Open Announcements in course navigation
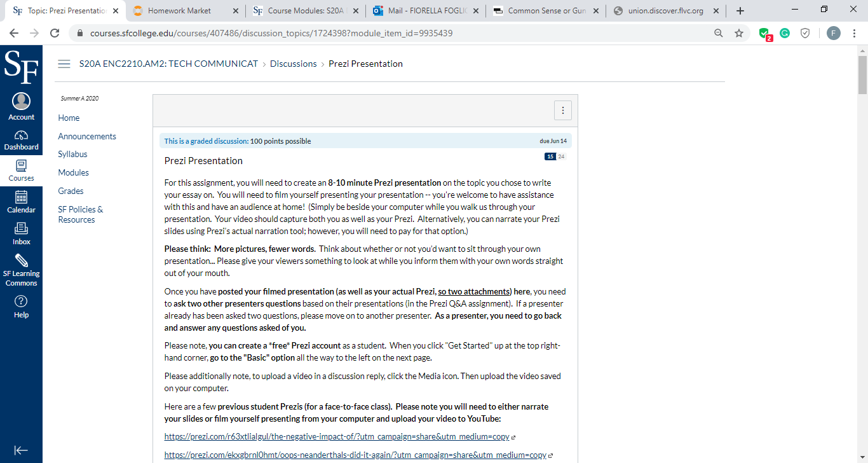 point(87,136)
